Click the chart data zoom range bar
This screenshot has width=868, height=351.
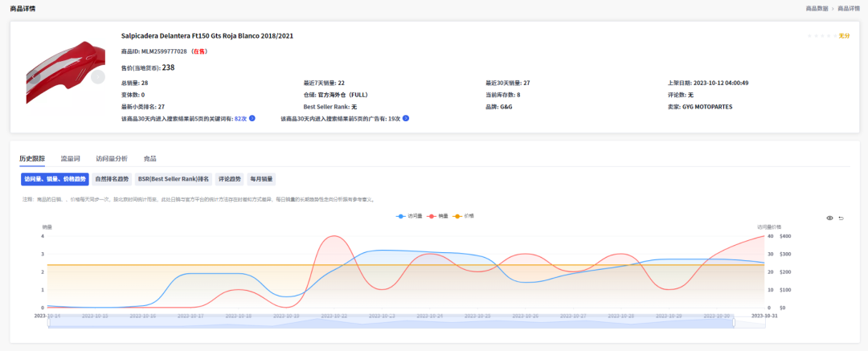391,322
